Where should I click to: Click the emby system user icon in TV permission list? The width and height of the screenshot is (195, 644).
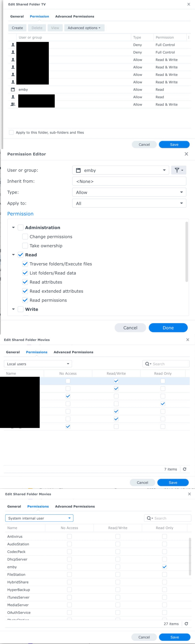(13, 90)
